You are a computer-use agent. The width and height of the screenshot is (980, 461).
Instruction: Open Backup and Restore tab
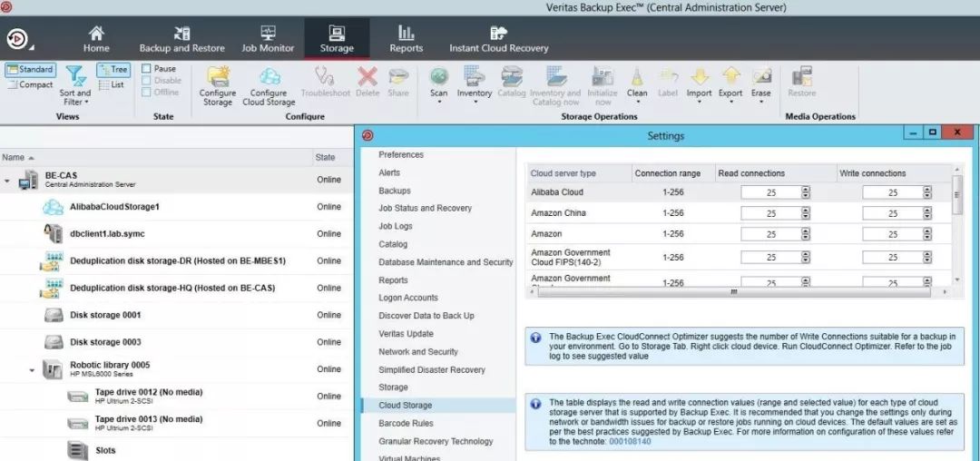click(x=181, y=39)
